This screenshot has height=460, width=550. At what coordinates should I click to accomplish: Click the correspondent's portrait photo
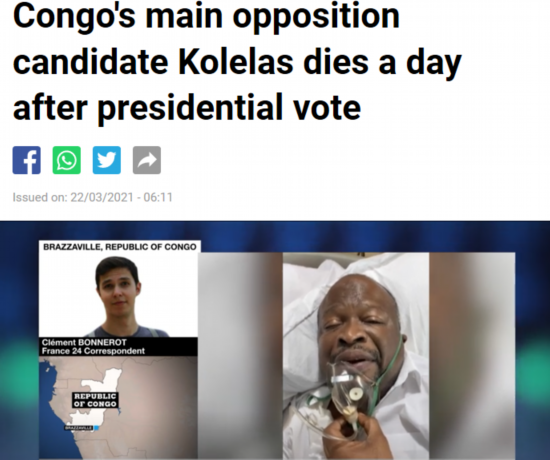tap(118, 294)
